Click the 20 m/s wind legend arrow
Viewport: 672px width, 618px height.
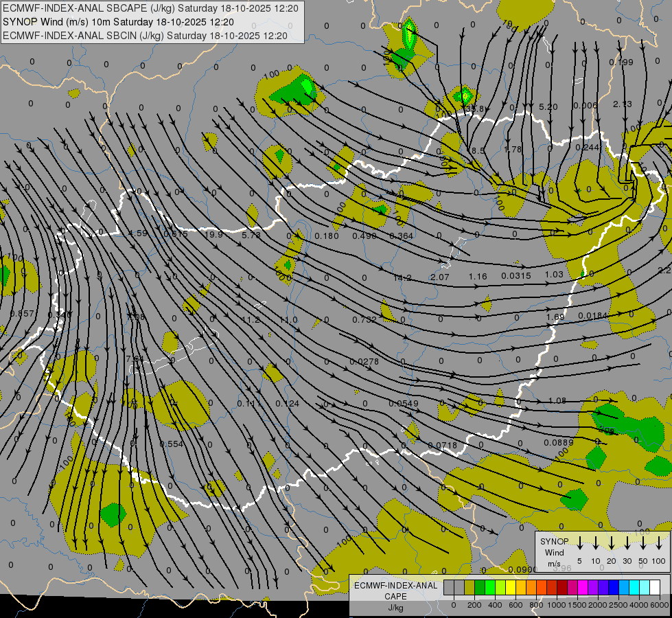(x=612, y=543)
